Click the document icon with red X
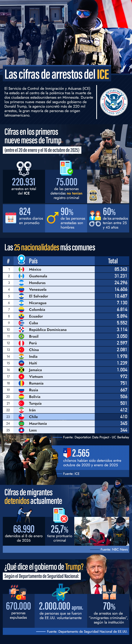132x644 pixels. (x=60, y=515)
